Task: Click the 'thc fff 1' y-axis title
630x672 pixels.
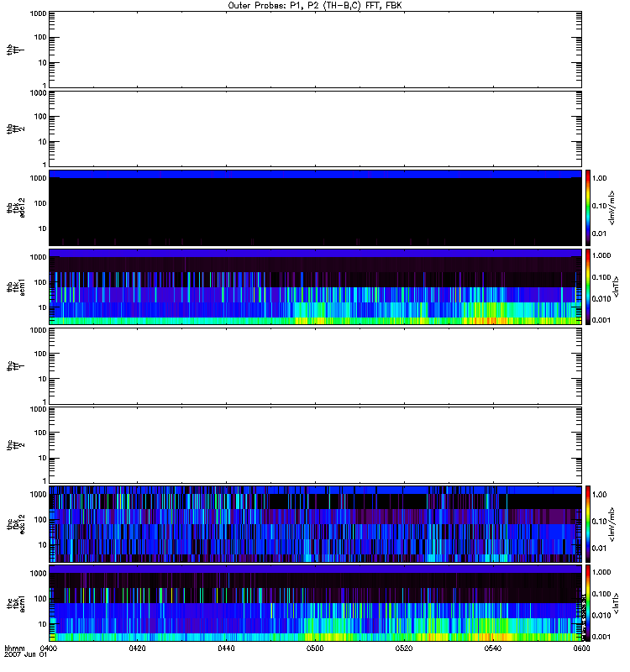Action: tap(15, 366)
